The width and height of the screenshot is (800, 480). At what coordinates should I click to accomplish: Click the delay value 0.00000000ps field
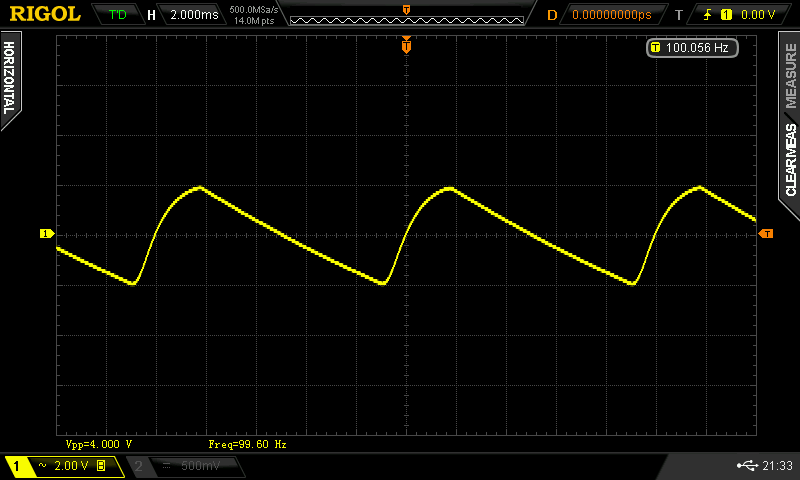click(x=610, y=15)
